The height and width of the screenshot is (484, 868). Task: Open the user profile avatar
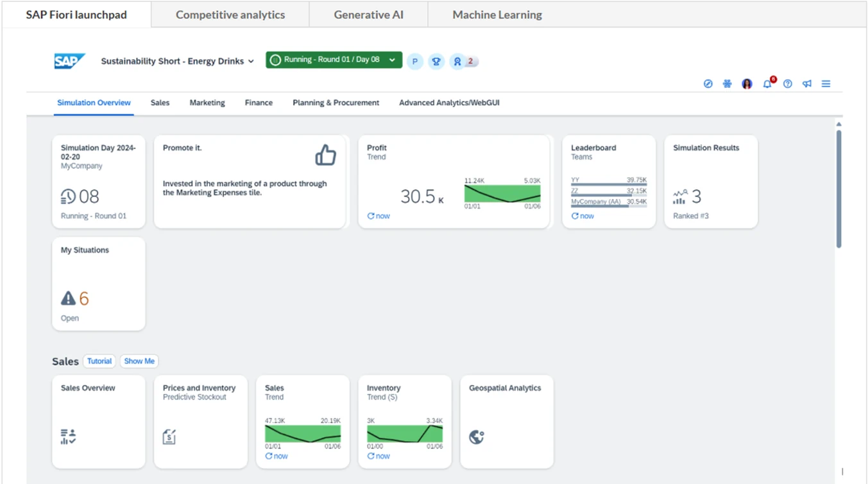[x=747, y=84]
